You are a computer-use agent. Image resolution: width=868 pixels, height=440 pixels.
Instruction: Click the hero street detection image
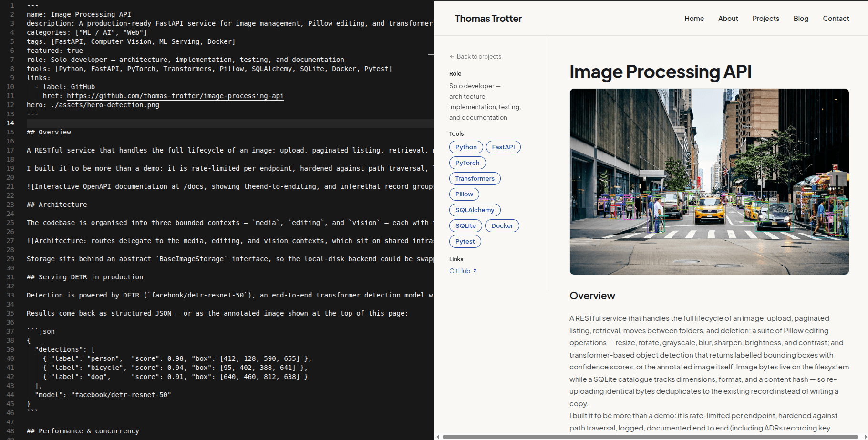709,182
